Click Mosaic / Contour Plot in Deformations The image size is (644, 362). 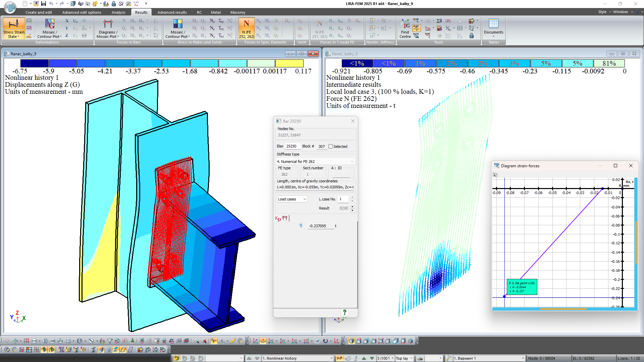[49, 28]
